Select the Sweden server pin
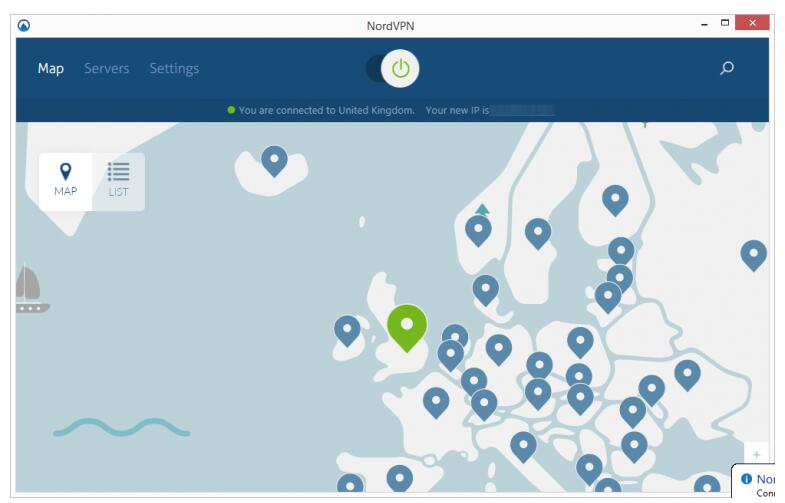Screen dimensions: 785x503 [x=538, y=233]
